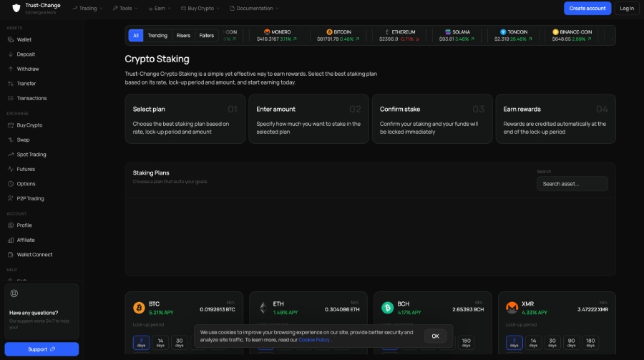Click the support lifebuoy icon

pos(14,293)
